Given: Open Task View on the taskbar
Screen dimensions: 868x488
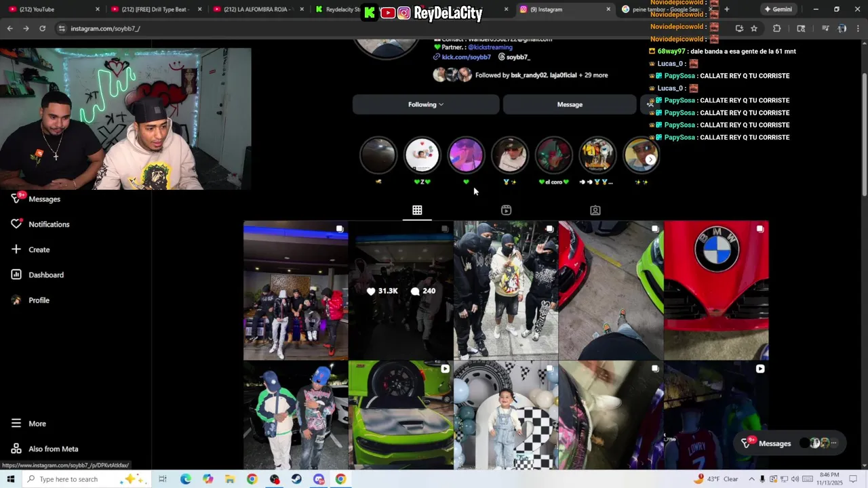Looking at the screenshot, I should click(163, 479).
